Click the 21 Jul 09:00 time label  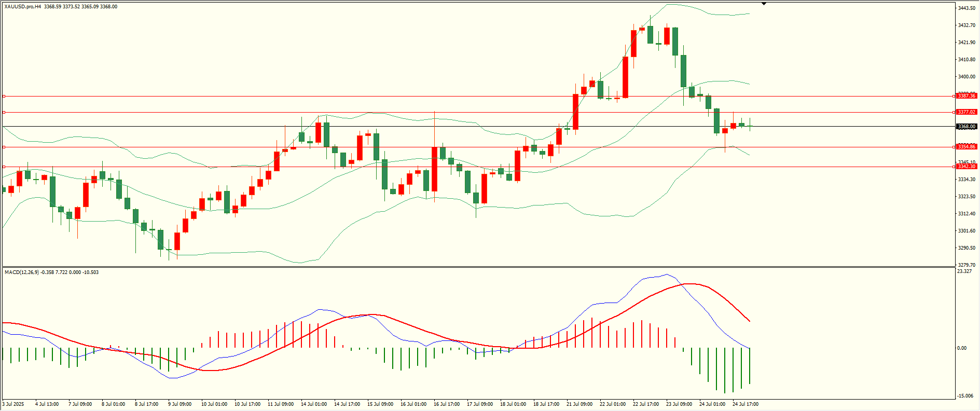(579, 404)
